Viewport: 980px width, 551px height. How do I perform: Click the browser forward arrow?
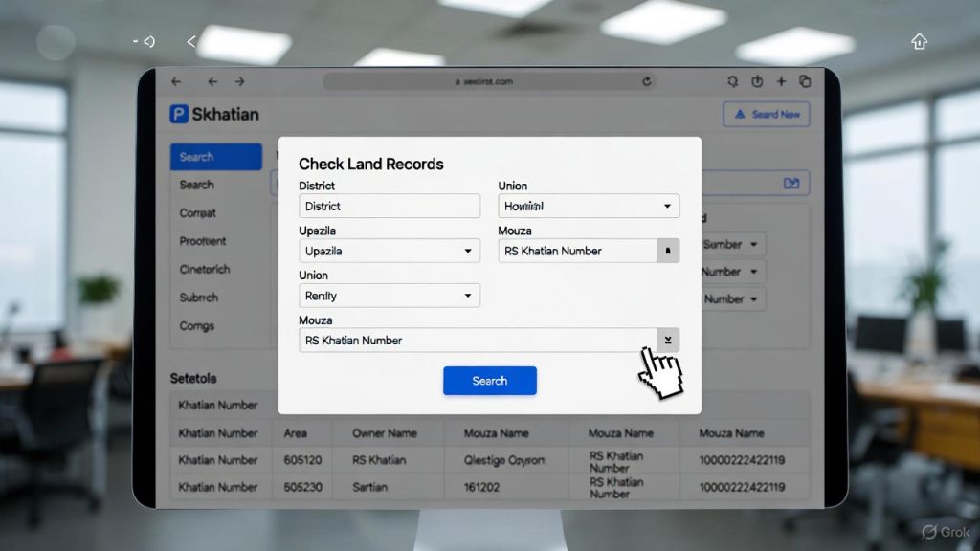[x=239, y=82]
